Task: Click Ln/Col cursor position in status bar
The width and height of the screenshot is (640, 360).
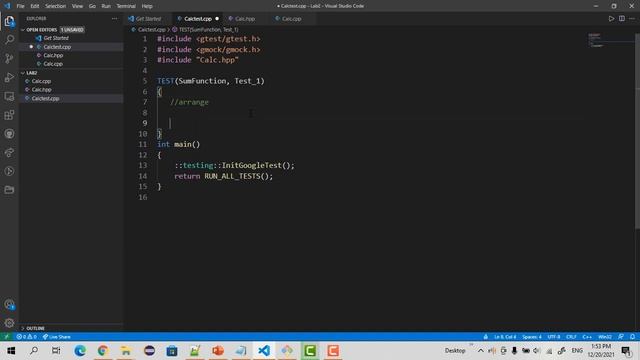Action: click(x=505, y=337)
